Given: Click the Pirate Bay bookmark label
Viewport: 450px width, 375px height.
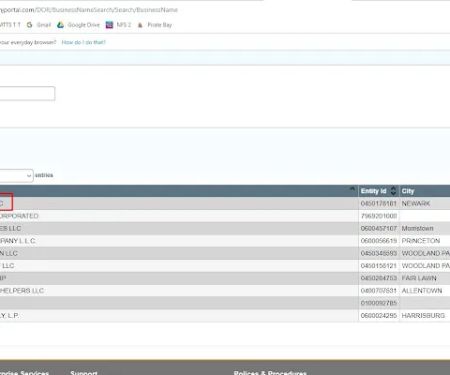Looking at the screenshot, I should tap(160, 25).
